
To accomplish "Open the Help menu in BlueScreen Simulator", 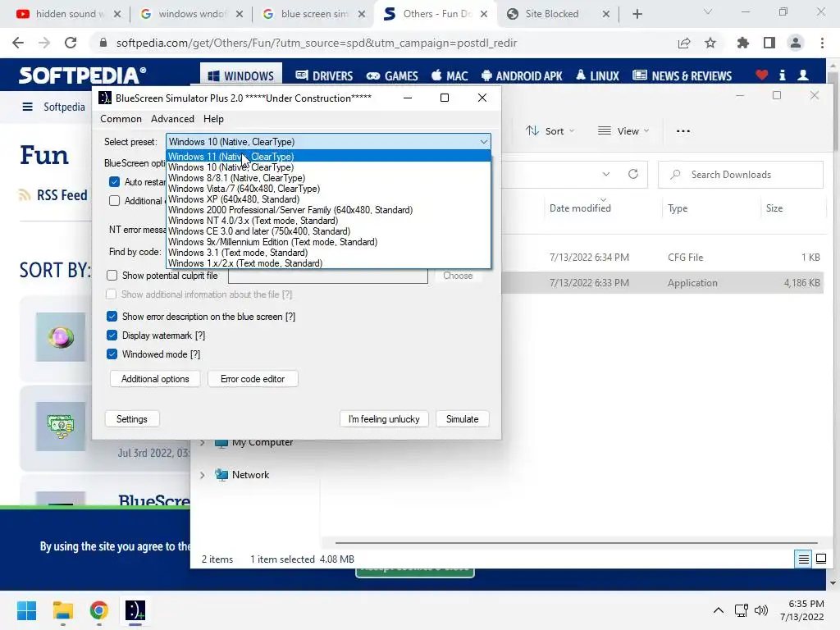I will click(213, 119).
